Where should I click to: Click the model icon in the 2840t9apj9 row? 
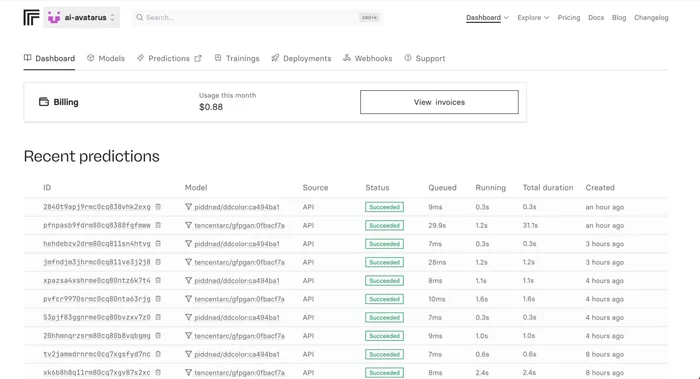pos(188,207)
